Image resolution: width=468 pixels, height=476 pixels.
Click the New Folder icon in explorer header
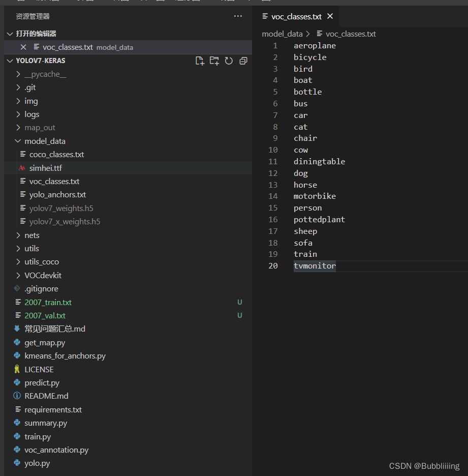click(214, 61)
